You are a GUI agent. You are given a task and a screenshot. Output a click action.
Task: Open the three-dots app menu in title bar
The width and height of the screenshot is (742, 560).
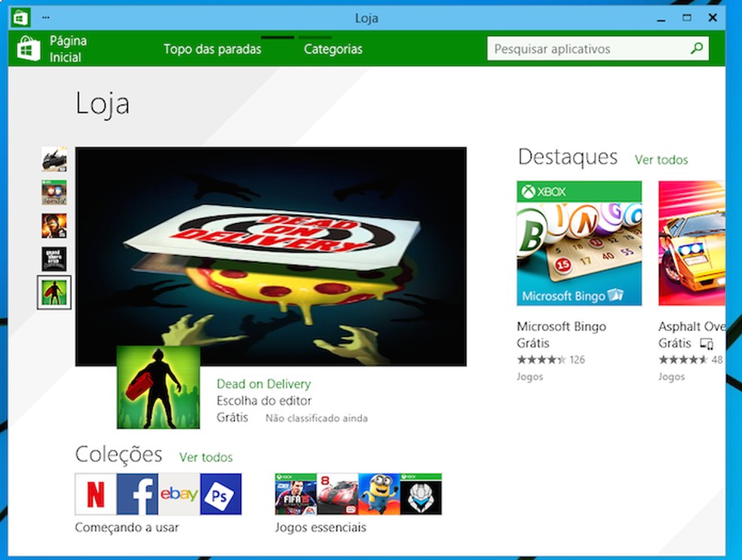click(45, 17)
